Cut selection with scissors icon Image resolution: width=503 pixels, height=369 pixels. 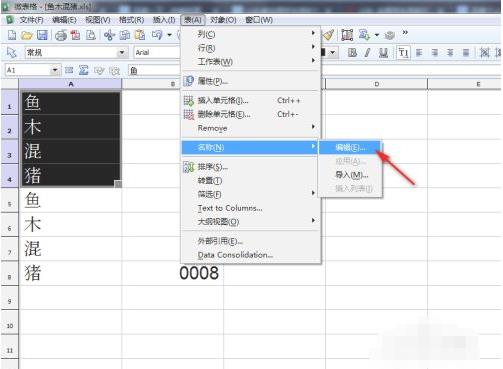(109, 35)
